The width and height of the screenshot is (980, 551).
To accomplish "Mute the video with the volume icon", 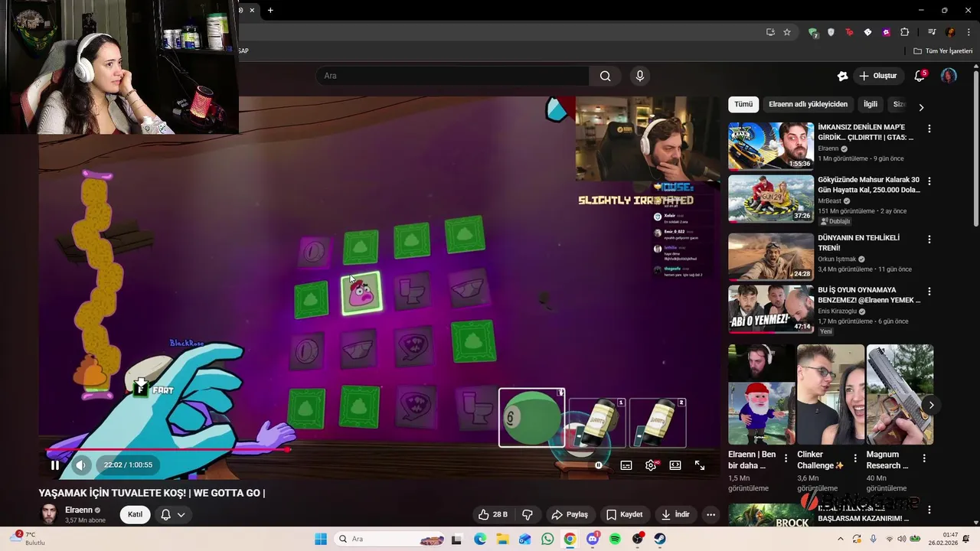I will click(x=81, y=465).
